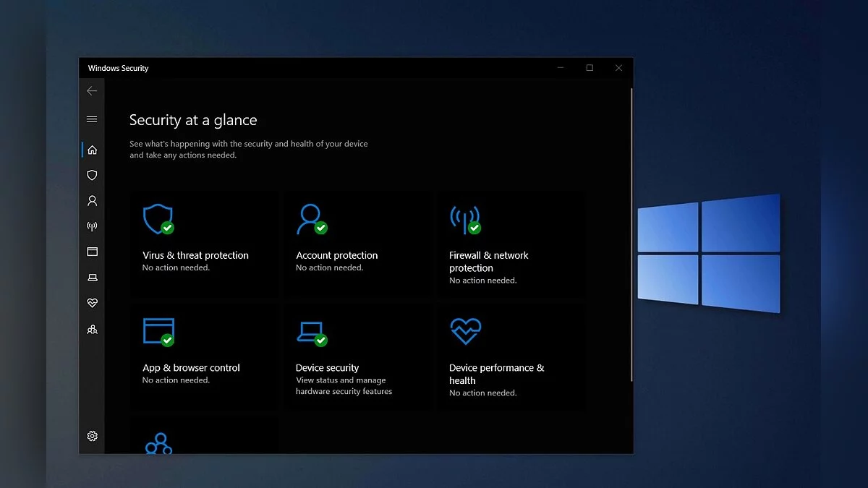The height and width of the screenshot is (488, 868).
Task: Expand the hamburger navigation menu
Action: point(92,119)
